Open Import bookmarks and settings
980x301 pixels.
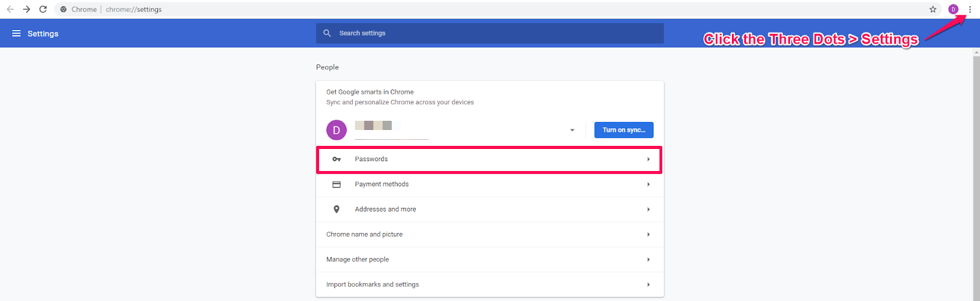click(x=490, y=285)
